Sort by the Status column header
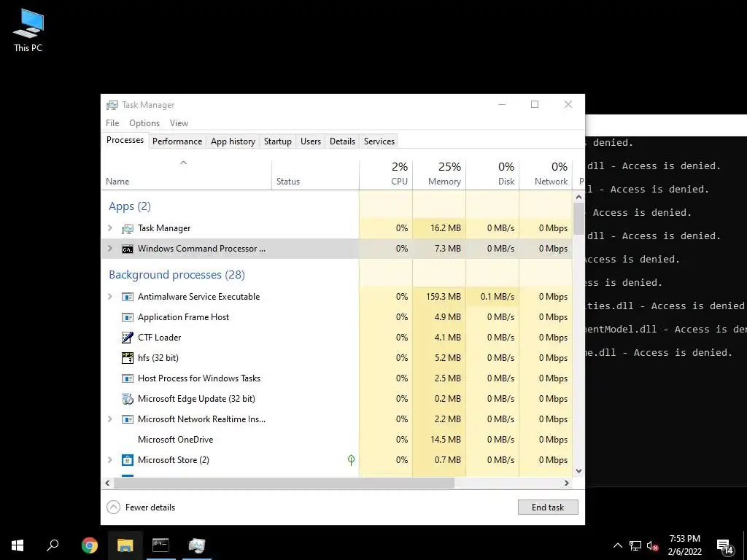The width and height of the screenshot is (747, 560). coord(315,175)
